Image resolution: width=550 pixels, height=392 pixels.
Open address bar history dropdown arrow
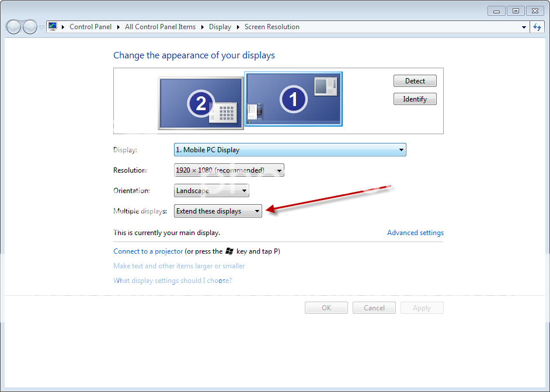point(524,27)
